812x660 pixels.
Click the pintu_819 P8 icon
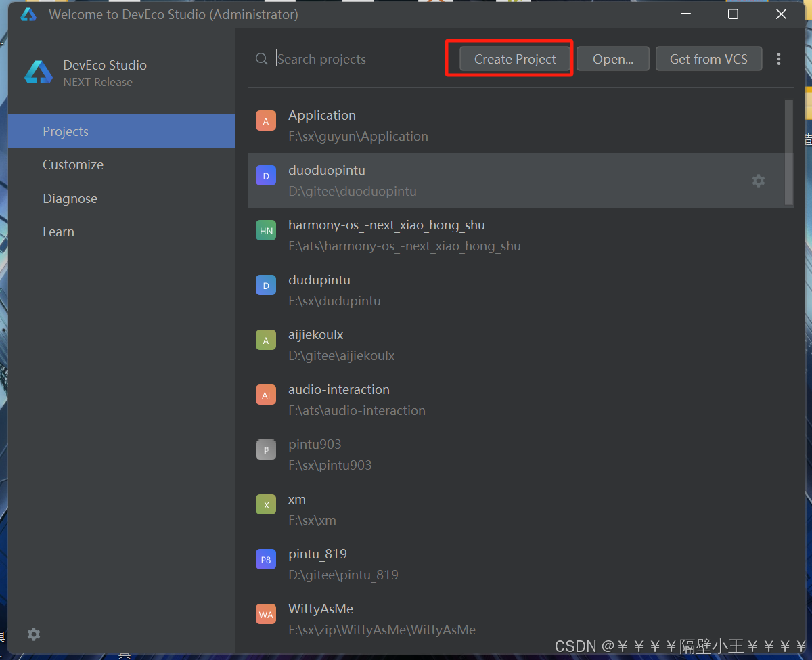(266, 560)
